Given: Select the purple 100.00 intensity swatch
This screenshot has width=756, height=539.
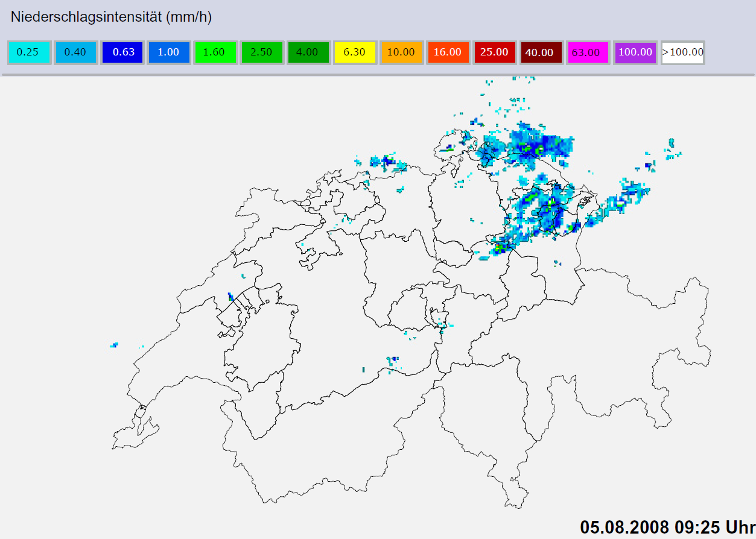Looking at the screenshot, I should (x=634, y=52).
